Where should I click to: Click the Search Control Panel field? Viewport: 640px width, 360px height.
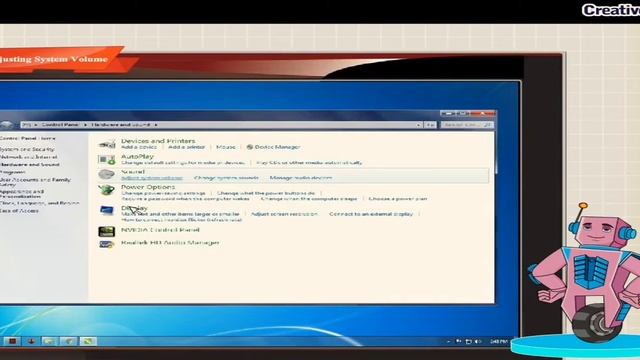coord(467,125)
